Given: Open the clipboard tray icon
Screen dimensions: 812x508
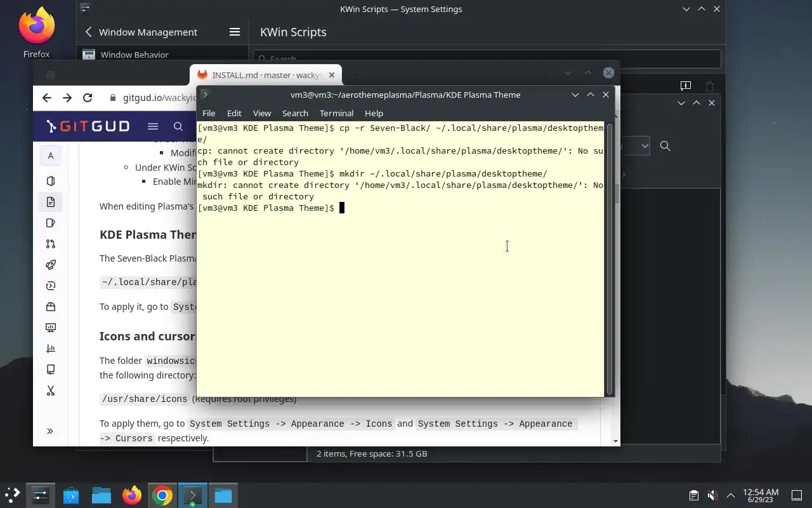Looking at the screenshot, I should [694, 495].
